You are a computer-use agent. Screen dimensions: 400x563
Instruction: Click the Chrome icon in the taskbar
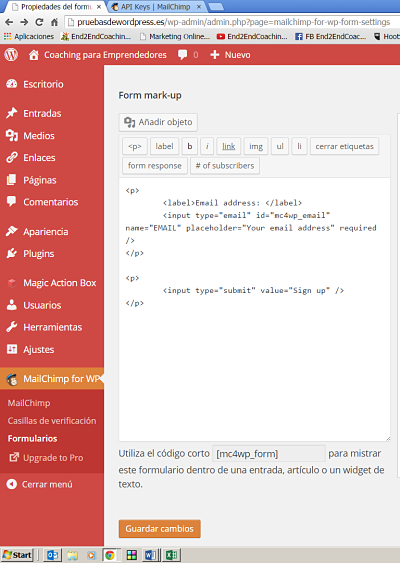[110, 555]
